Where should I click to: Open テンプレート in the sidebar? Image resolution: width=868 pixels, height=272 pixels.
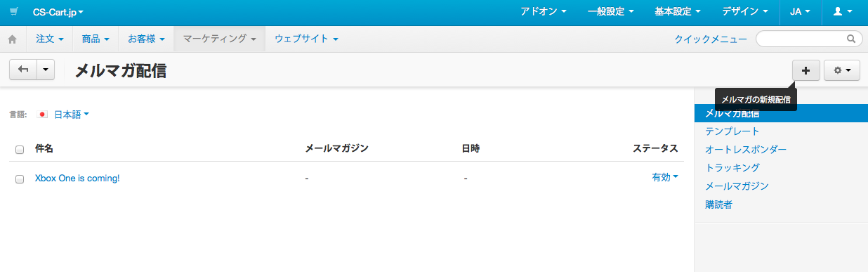[732, 131]
